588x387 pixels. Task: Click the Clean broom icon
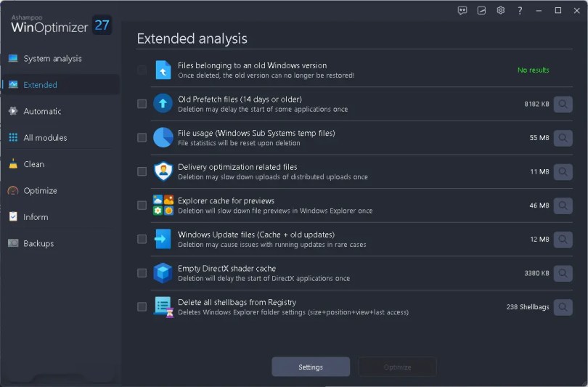[13, 164]
